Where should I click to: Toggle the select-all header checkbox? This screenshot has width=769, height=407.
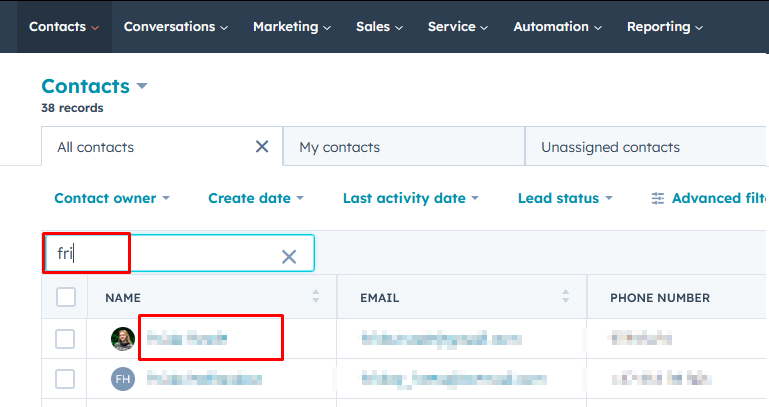coord(66,297)
